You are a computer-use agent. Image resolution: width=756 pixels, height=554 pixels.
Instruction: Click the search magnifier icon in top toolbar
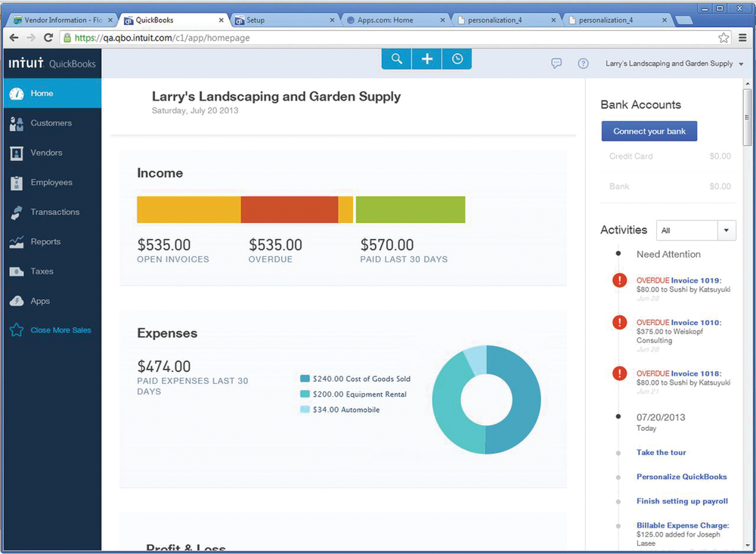coord(396,59)
